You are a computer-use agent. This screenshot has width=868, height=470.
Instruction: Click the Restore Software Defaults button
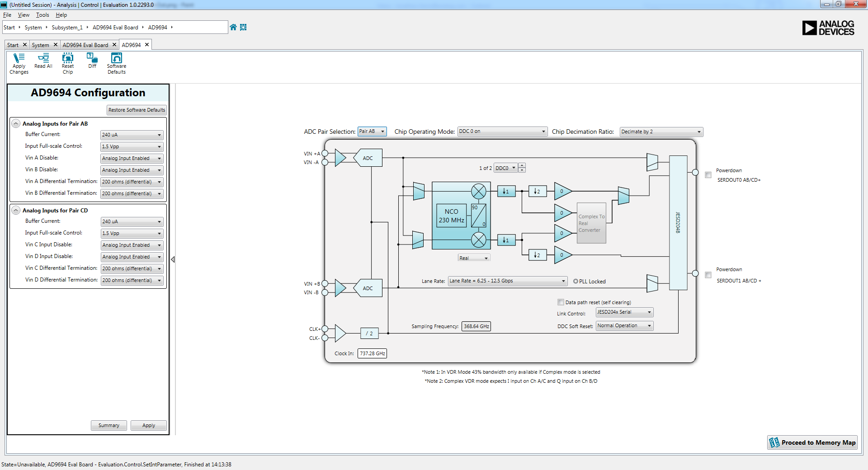[x=136, y=109]
